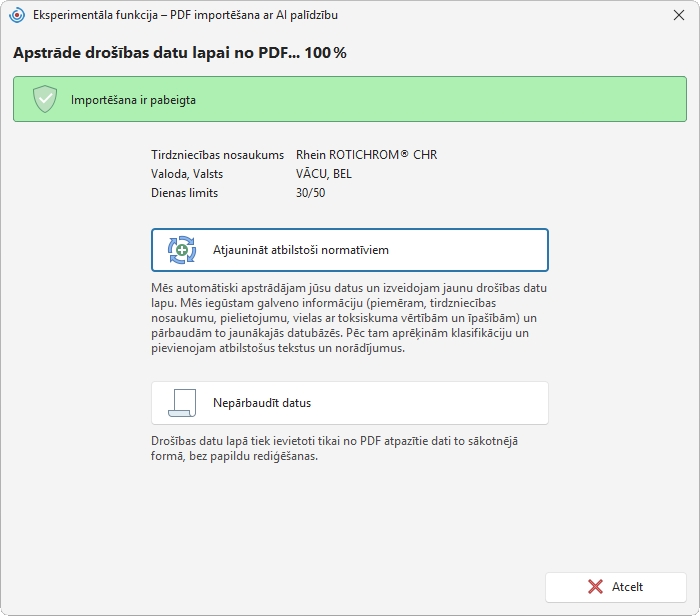Click the application logo in title bar
The height and width of the screenshot is (616, 700).
(17, 15)
